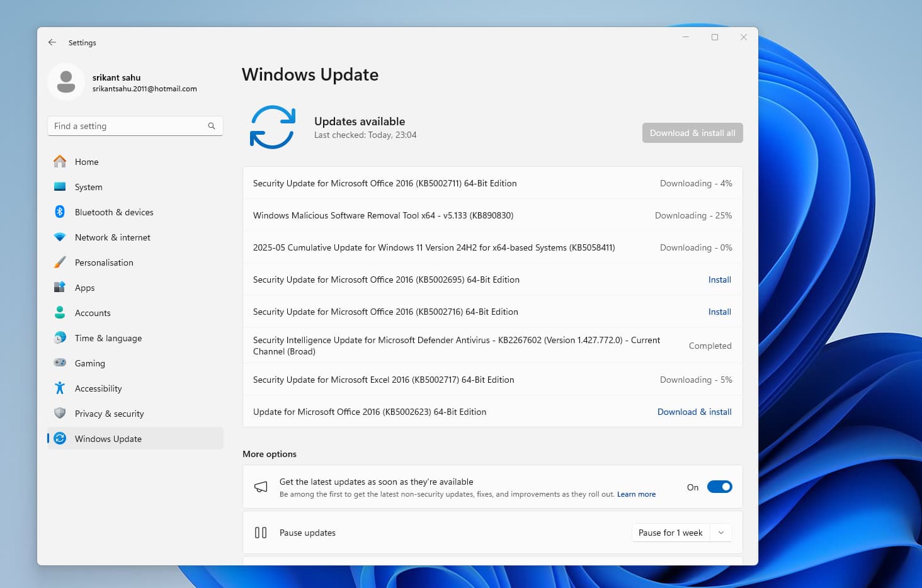Click the back arrow in Settings
922x588 pixels.
point(52,42)
